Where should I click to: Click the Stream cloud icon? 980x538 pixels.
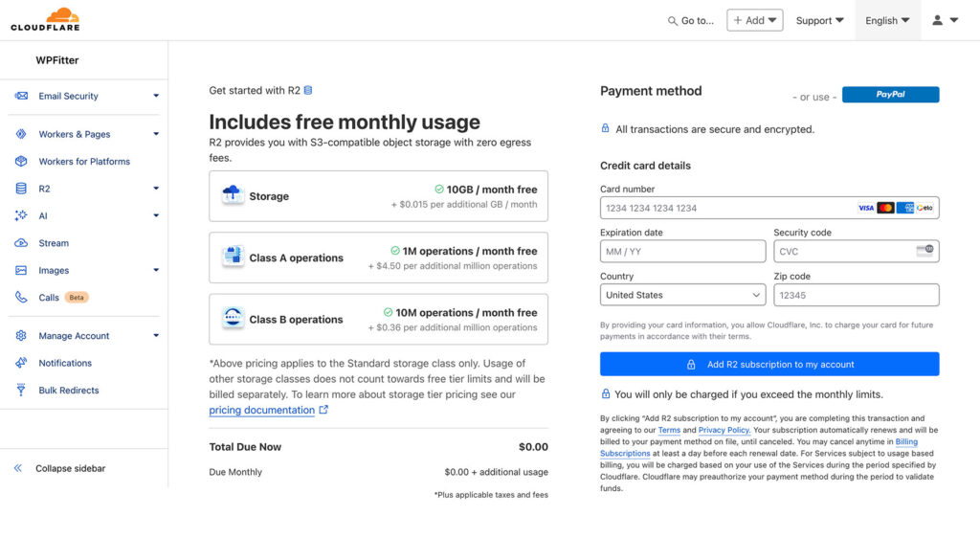point(21,243)
